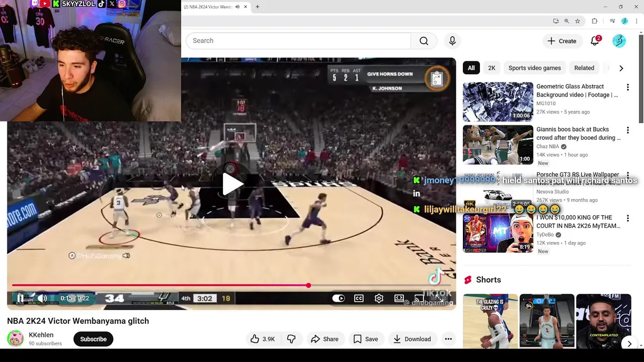Cast the video using Play on TV
644x362 pixels.
pos(419,299)
